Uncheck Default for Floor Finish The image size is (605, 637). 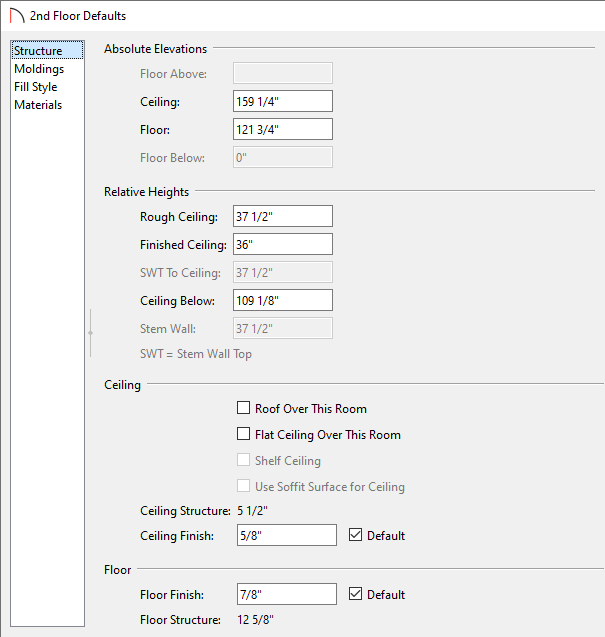[x=356, y=594]
